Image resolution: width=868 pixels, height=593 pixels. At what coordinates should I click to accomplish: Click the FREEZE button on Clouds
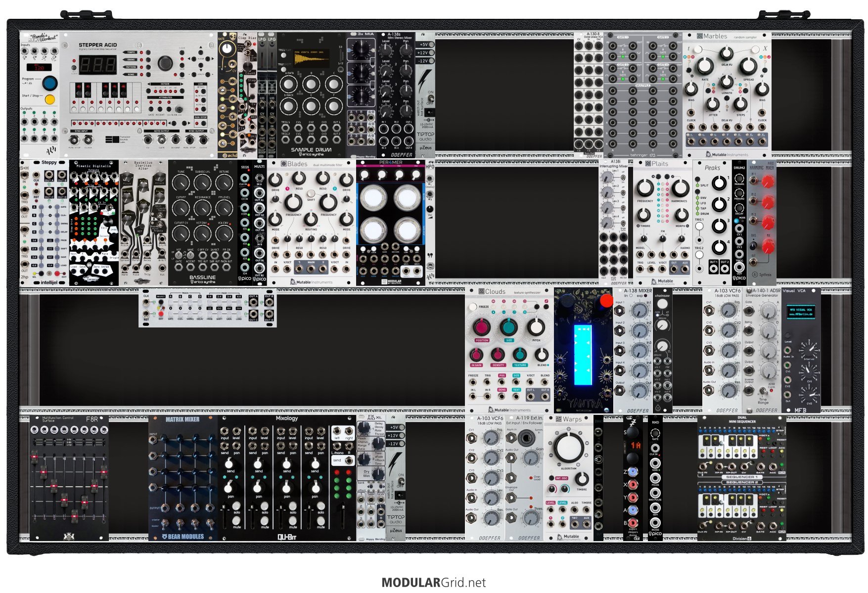click(473, 307)
